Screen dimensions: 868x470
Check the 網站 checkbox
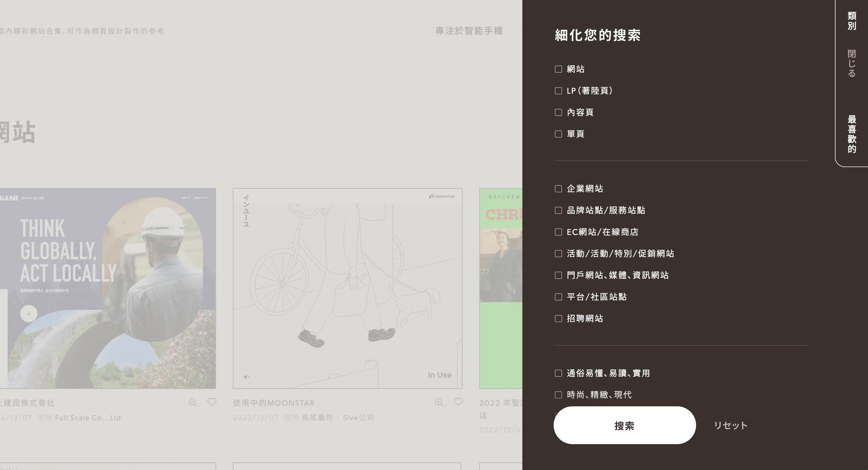coord(559,69)
